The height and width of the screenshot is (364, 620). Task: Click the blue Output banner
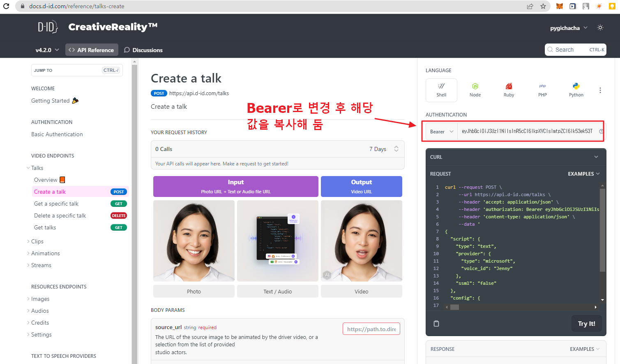click(362, 186)
